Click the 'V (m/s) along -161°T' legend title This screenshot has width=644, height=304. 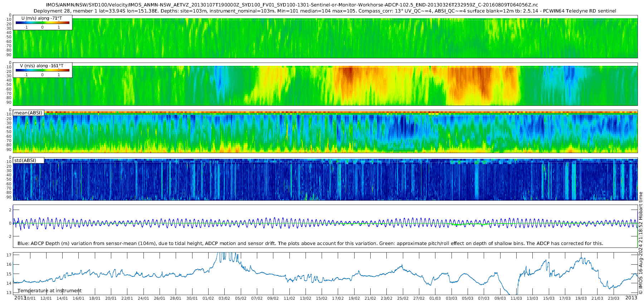(42, 66)
